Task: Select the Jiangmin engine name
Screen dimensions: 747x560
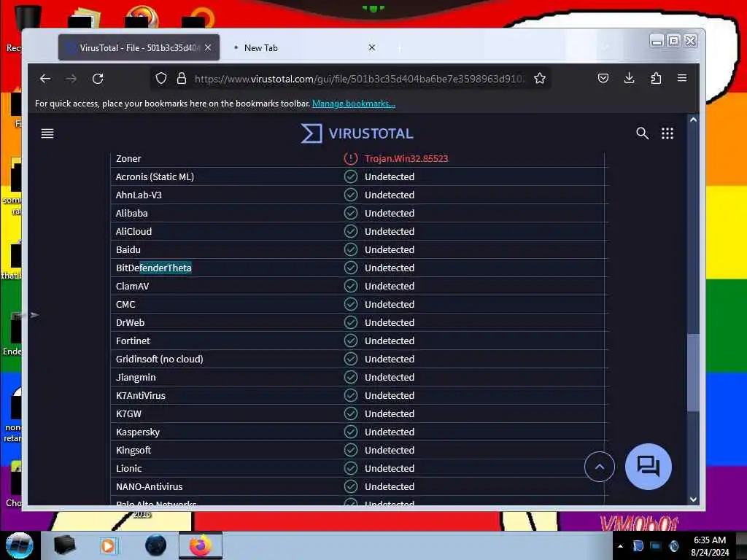Action: point(136,378)
